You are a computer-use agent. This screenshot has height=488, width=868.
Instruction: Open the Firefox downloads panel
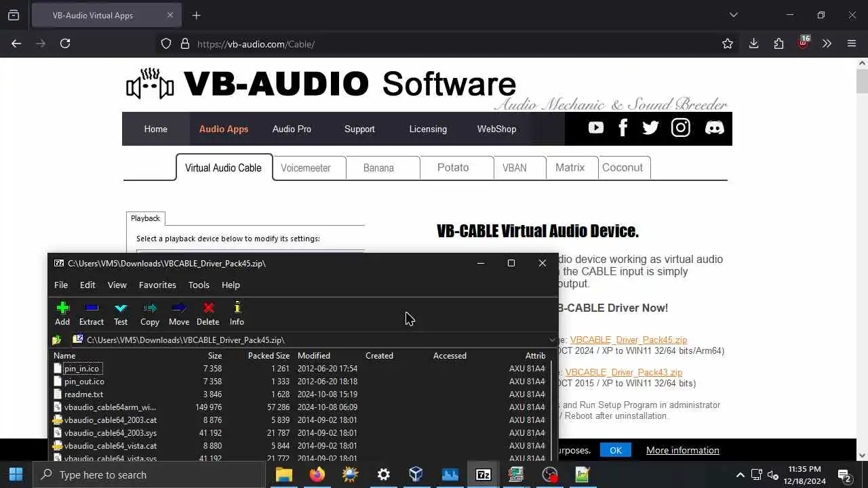pos(753,44)
